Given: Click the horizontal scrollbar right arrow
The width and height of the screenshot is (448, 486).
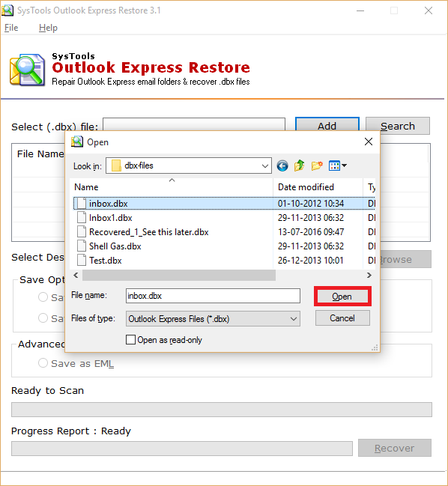Looking at the screenshot, I should (369, 276).
